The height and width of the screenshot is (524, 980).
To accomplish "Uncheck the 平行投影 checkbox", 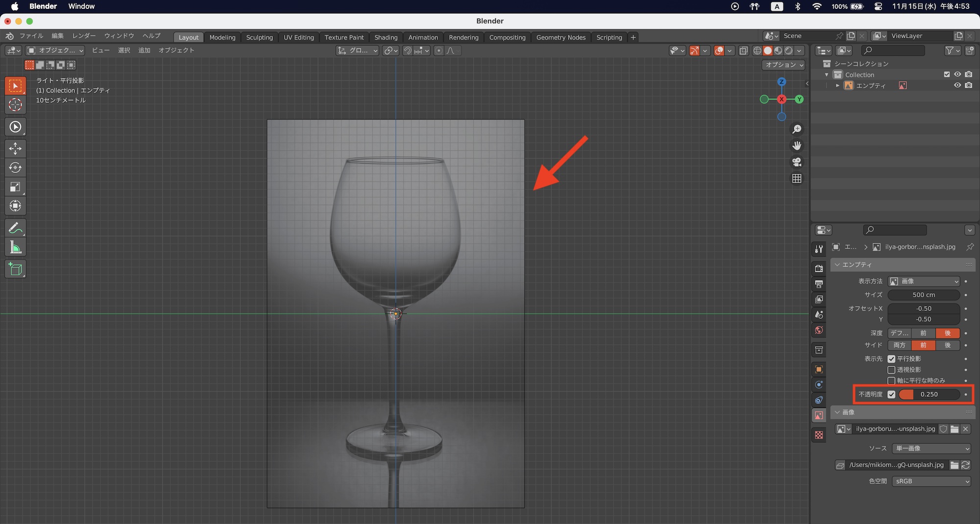I will pyautogui.click(x=891, y=359).
